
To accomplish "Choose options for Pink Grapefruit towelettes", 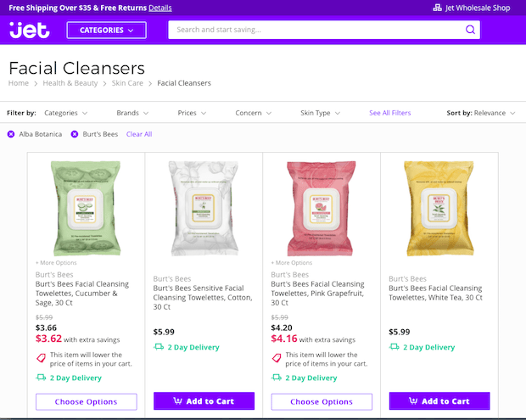I will click(322, 401).
